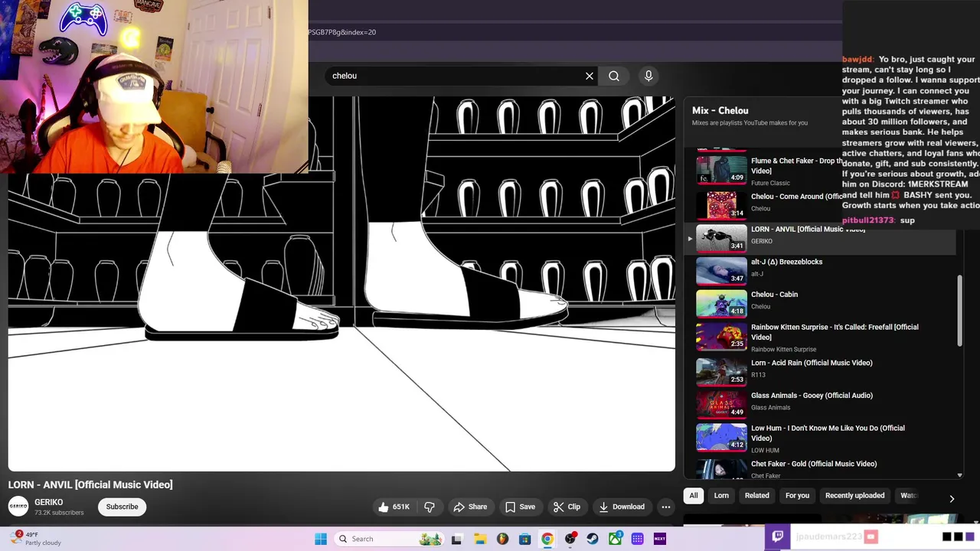This screenshot has width=980, height=551.
Task: Play Low Hum - I Don't Know Me thumbnail
Action: 721,437
